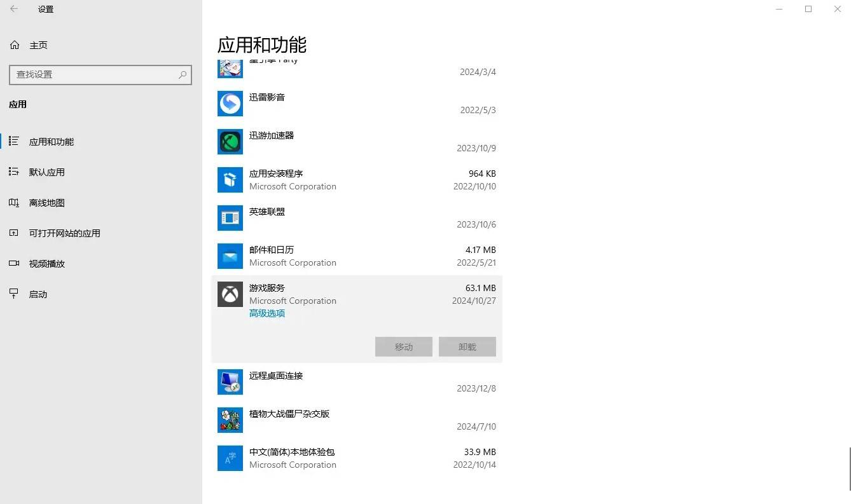The width and height of the screenshot is (851, 504).
Task: Click the 2023/12/8 install date
Action: (476, 388)
